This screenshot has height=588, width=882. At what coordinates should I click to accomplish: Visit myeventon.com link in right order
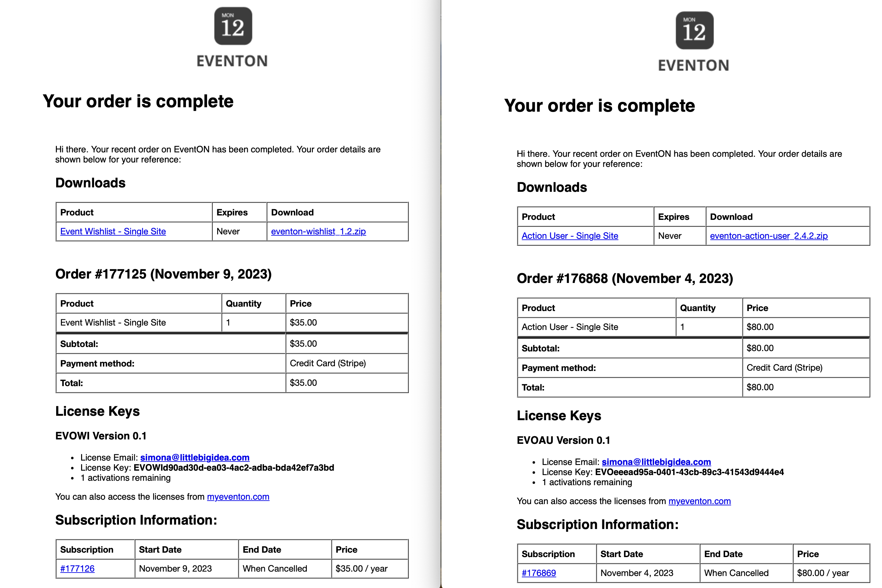(700, 501)
